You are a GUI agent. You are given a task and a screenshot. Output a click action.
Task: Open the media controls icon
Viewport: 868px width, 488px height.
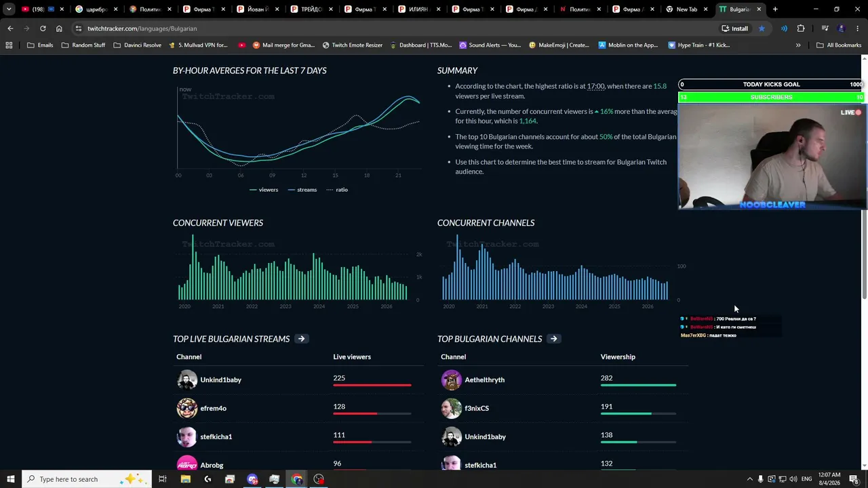point(825,28)
